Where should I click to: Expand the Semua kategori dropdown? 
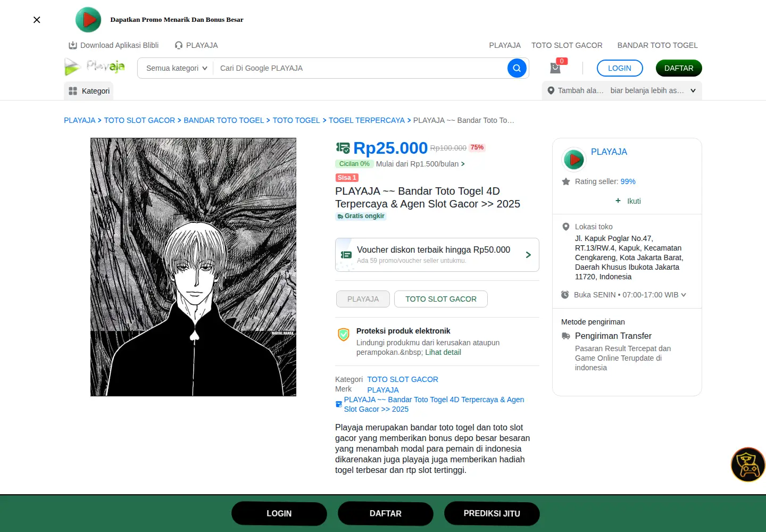point(177,68)
